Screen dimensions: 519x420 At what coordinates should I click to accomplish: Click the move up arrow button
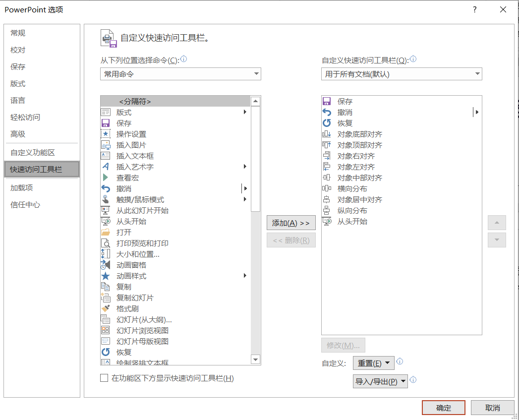pyautogui.click(x=497, y=223)
